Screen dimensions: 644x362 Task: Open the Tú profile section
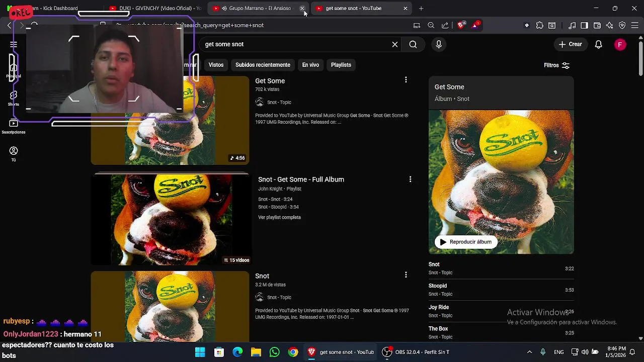click(14, 154)
